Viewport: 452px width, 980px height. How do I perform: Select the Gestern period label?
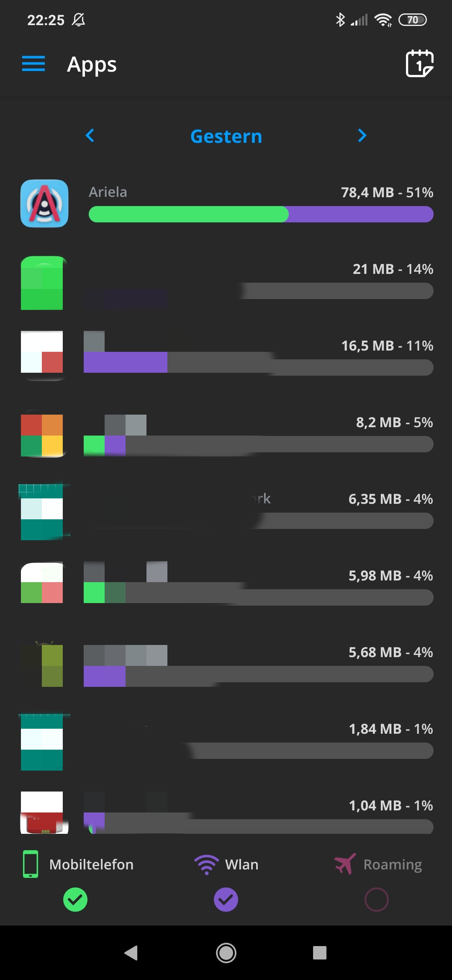coord(226,136)
